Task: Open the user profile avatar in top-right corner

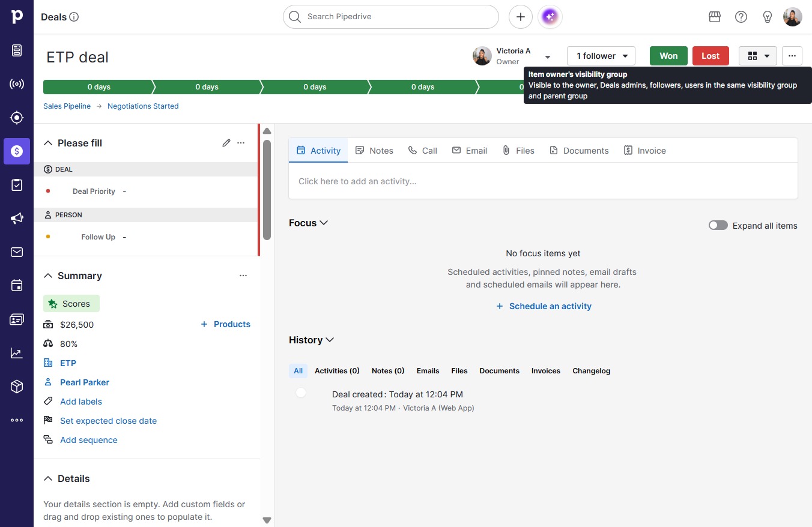Action: pos(793,17)
